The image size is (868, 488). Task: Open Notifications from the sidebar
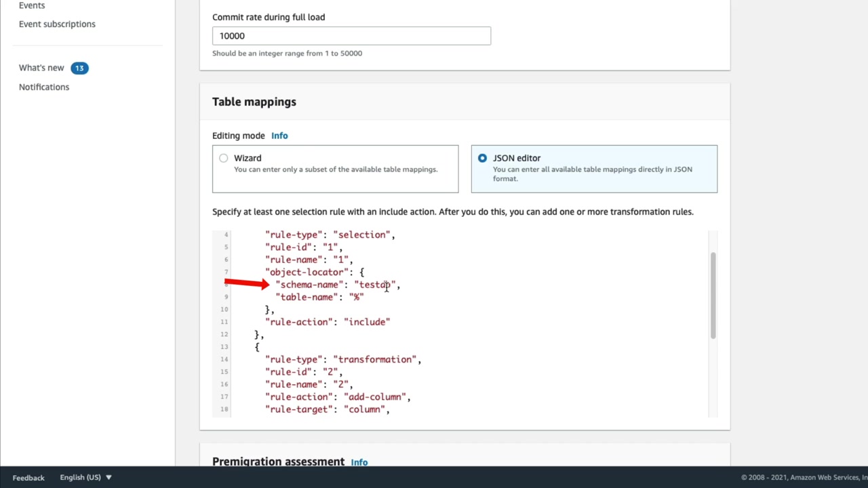(x=44, y=87)
